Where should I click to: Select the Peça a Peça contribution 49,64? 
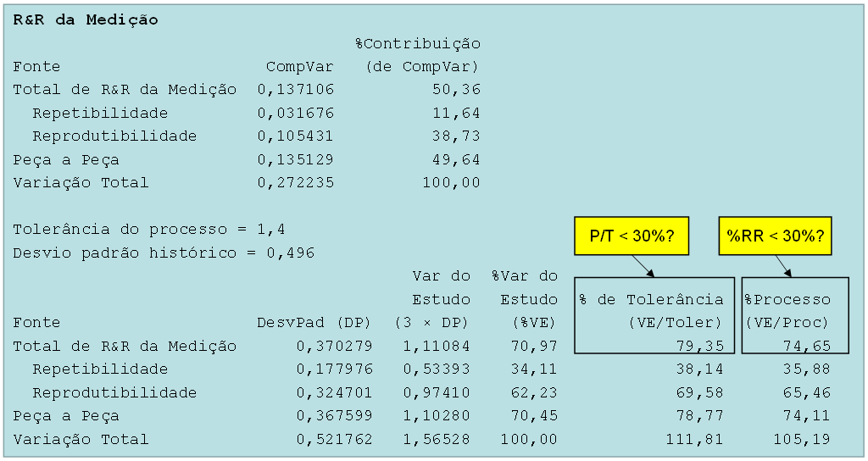point(456,160)
